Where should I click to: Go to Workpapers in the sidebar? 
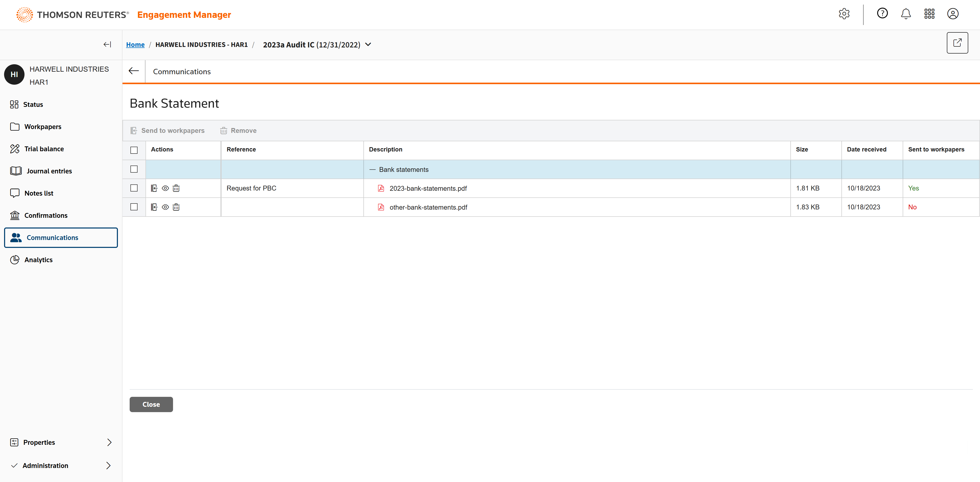click(x=43, y=126)
